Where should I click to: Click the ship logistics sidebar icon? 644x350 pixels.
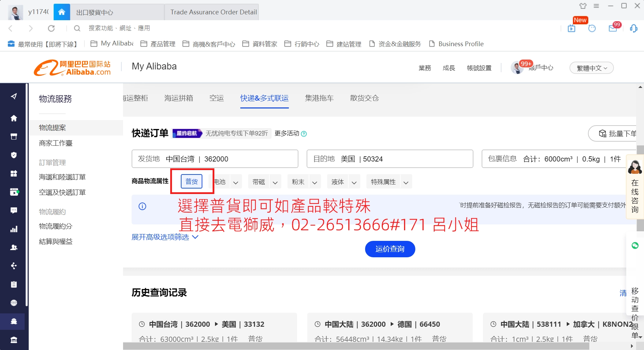pos(14,321)
